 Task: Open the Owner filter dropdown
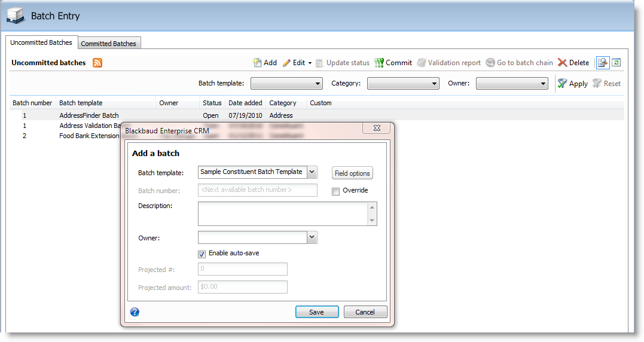512,84
